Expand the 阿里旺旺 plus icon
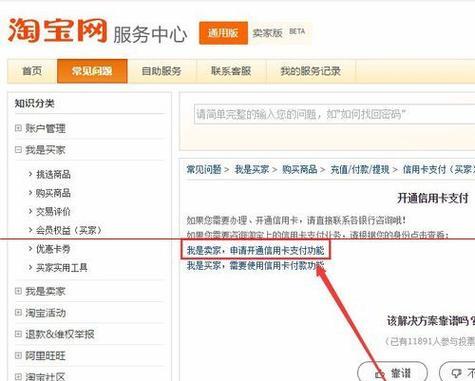 pyautogui.click(x=18, y=355)
